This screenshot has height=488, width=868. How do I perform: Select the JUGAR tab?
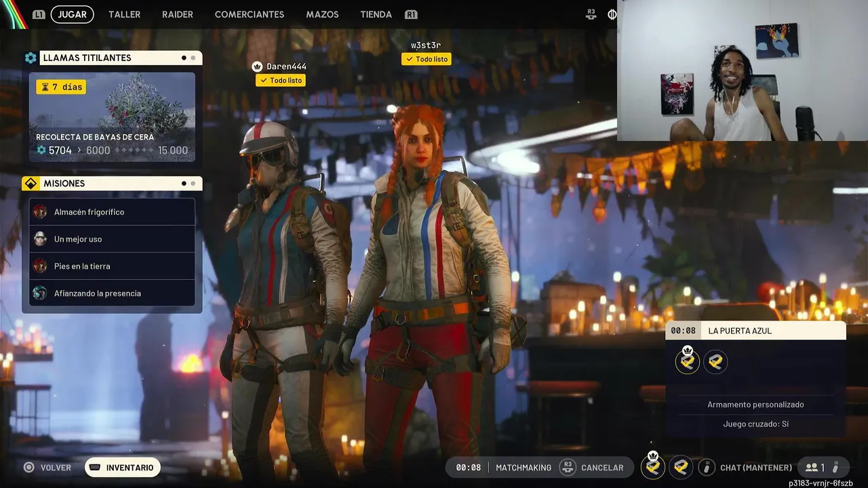point(73,14)
